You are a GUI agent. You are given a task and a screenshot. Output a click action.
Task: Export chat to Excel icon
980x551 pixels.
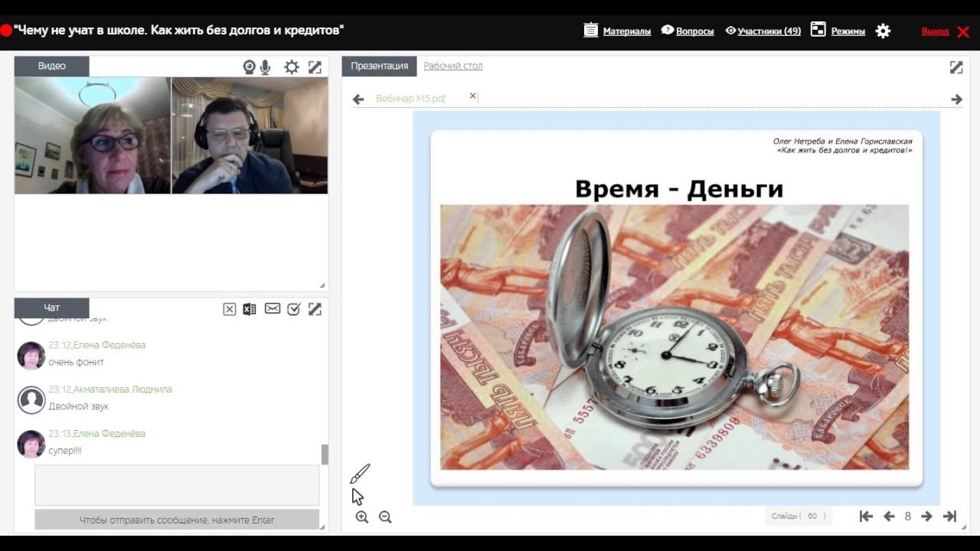(250, 309)
